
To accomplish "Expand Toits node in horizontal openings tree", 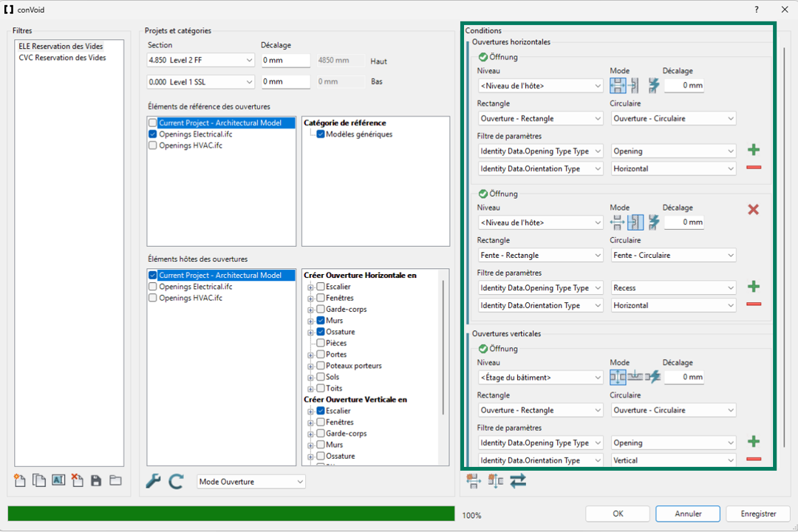I will click(x=310, y=389).
